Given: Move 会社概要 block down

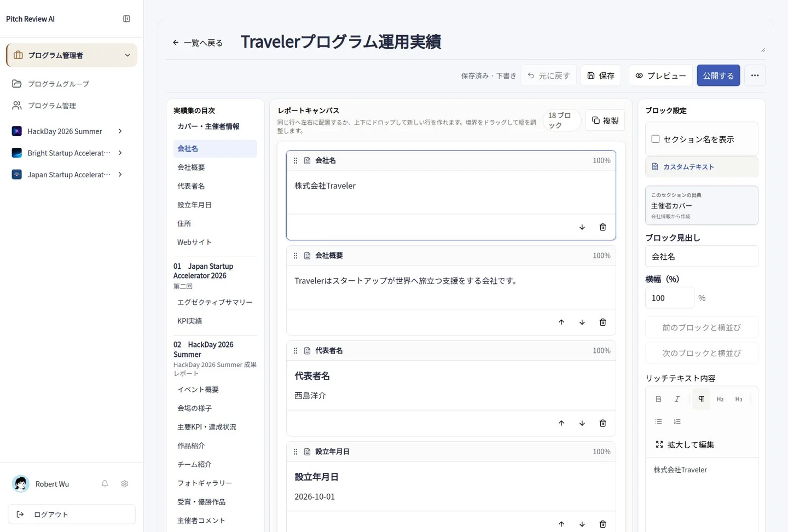Looking at the screenshot, I should pos(582,322).
